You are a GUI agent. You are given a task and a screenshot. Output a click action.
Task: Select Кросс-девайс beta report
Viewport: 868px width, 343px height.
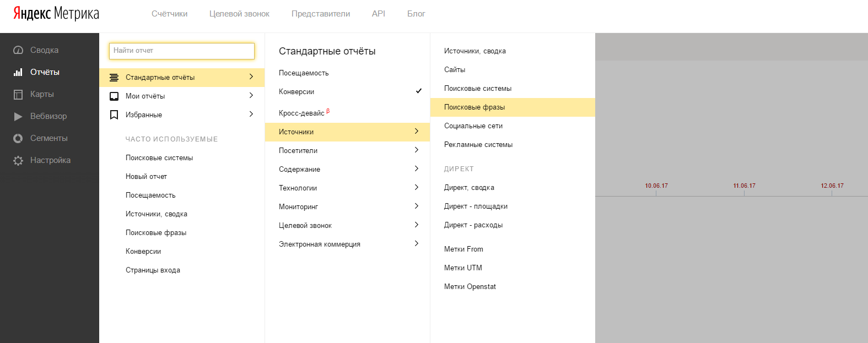(304, 113)
